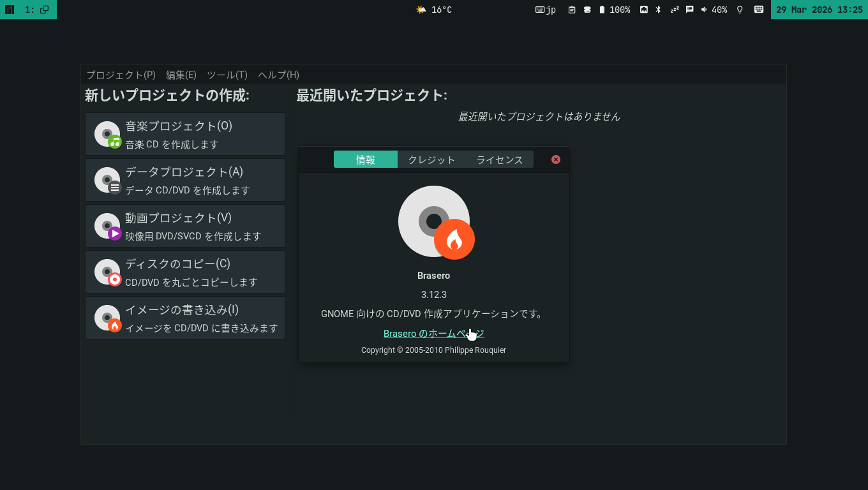Image resolution: width=868 pixels, height=490 pixels.
Task: Choose disc copy (ディスクのコピー) option
Action: [x=185, y=272]
